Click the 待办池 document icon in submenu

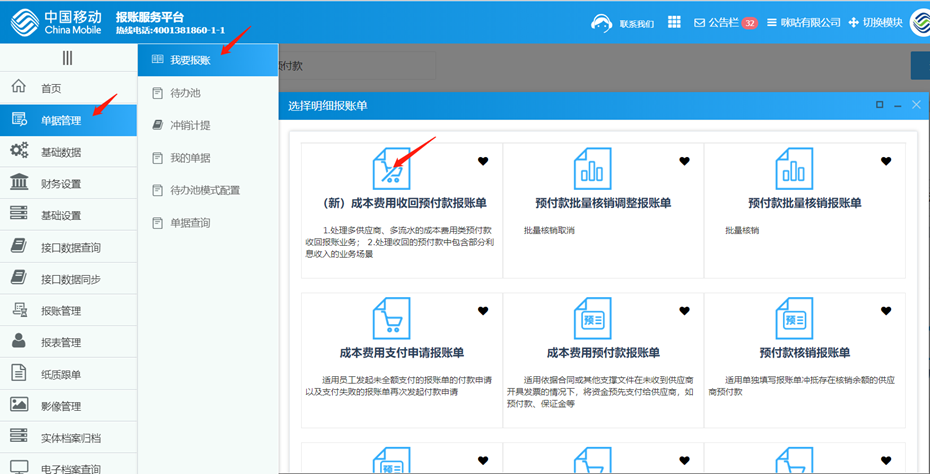pos(157,93)
